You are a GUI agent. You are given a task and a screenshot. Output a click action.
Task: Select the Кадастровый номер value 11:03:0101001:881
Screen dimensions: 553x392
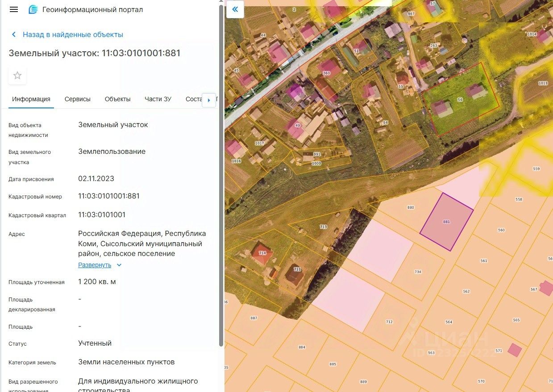[x=109, y=196]
